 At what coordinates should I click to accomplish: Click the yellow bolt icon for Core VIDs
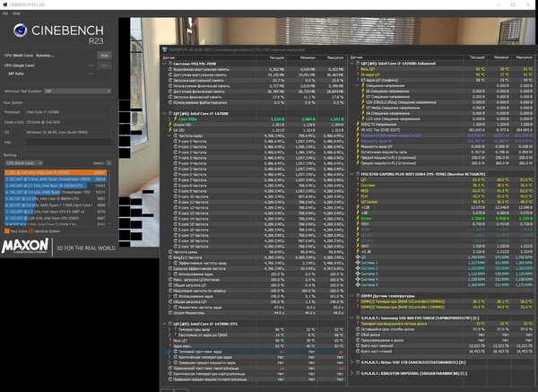click(176, 118)
